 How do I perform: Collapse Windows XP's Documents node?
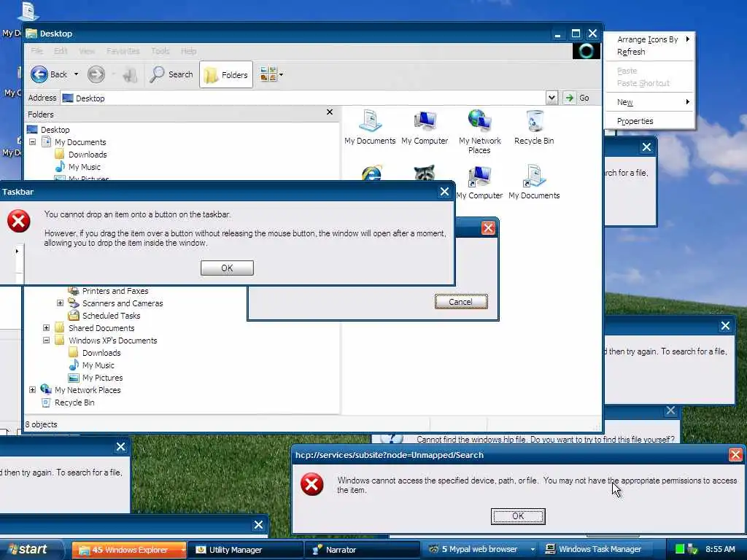pos(46,340)
